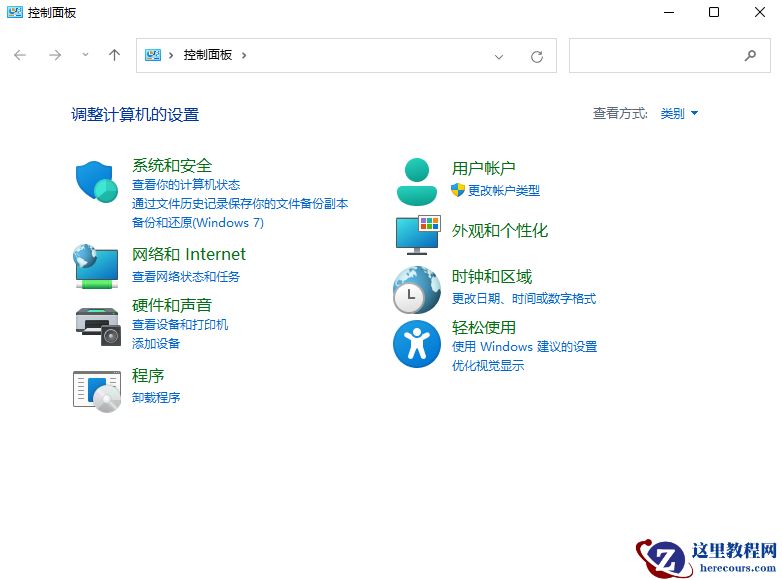Open 外观和个性化 category link
This screenshot has width=782, height=580.
[500, 231]
